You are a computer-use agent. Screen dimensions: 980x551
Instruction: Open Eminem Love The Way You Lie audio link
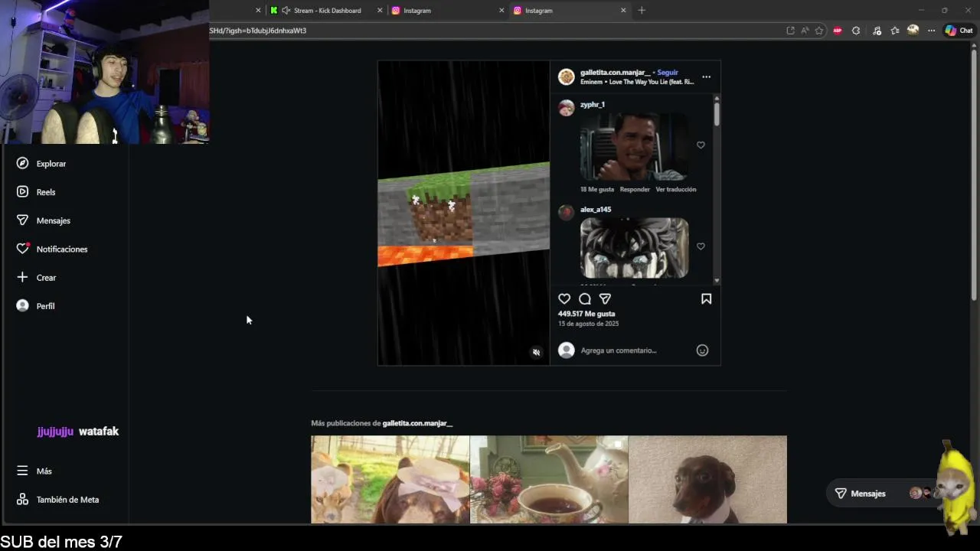(637, 82)
